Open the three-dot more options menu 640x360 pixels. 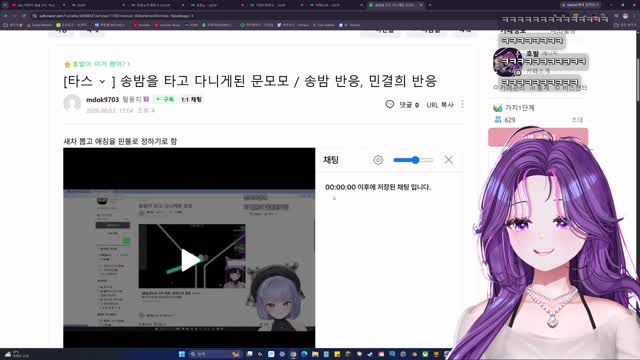click(x=462, y=104)
